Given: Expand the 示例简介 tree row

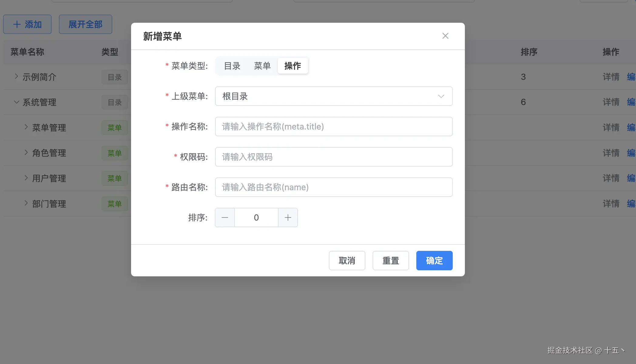Looking at the screenshot, I should coord(16,76).
